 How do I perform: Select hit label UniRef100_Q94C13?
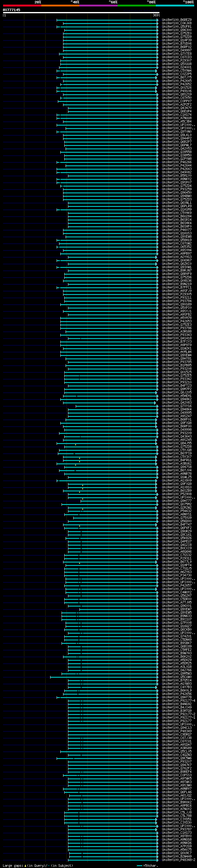coord(177,728)
